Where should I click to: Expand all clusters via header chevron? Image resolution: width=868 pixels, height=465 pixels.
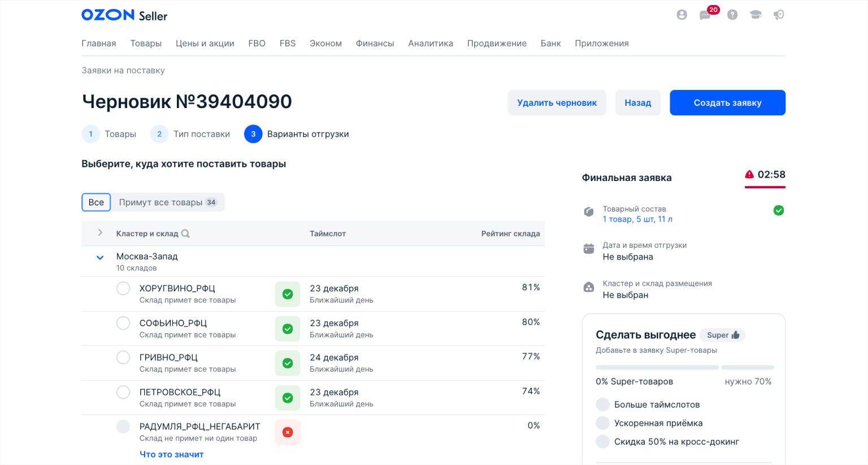coord(100,233)
